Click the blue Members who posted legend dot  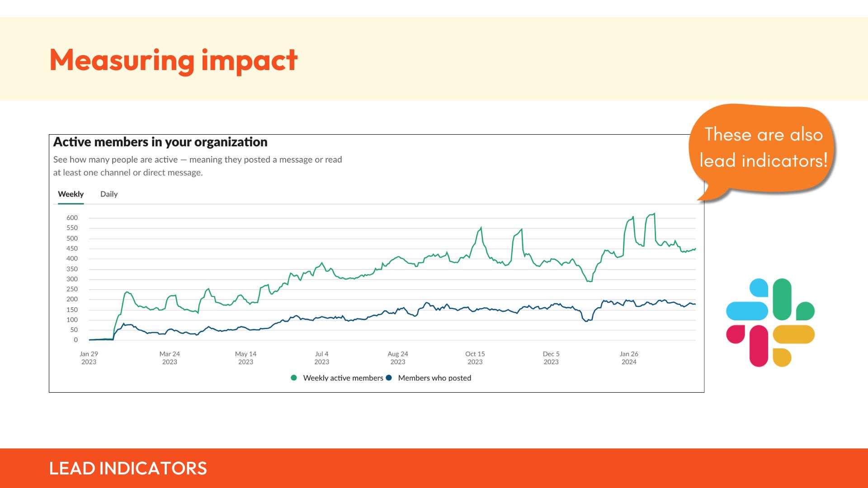point(389,378)
